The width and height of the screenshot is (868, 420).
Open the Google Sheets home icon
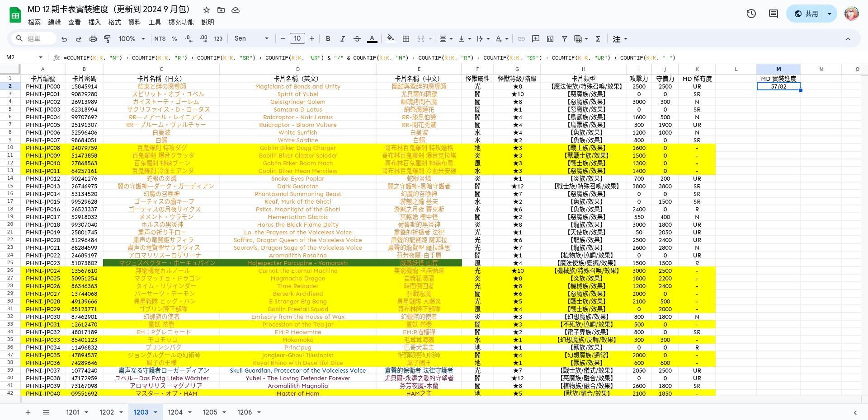[15, 15]
